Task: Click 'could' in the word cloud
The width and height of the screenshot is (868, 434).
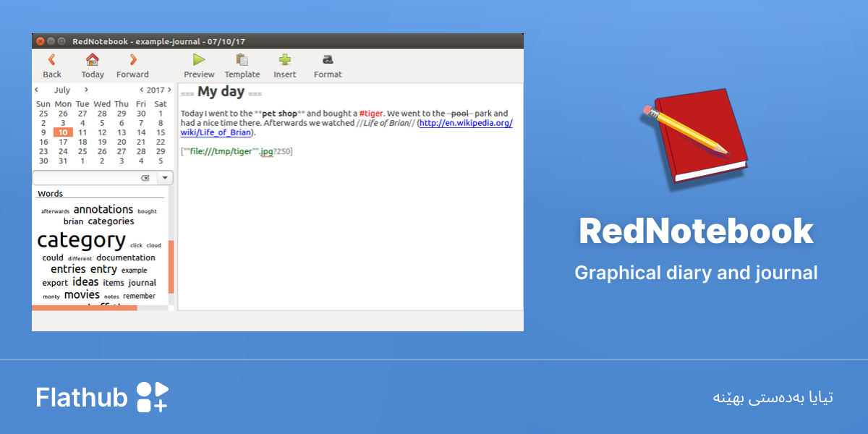Action: (x=53, y=258)
